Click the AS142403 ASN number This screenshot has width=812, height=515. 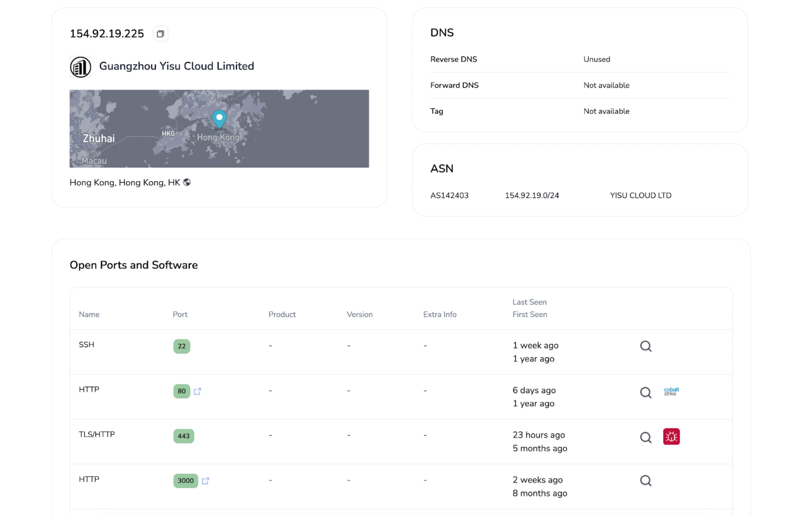[449, 195]
